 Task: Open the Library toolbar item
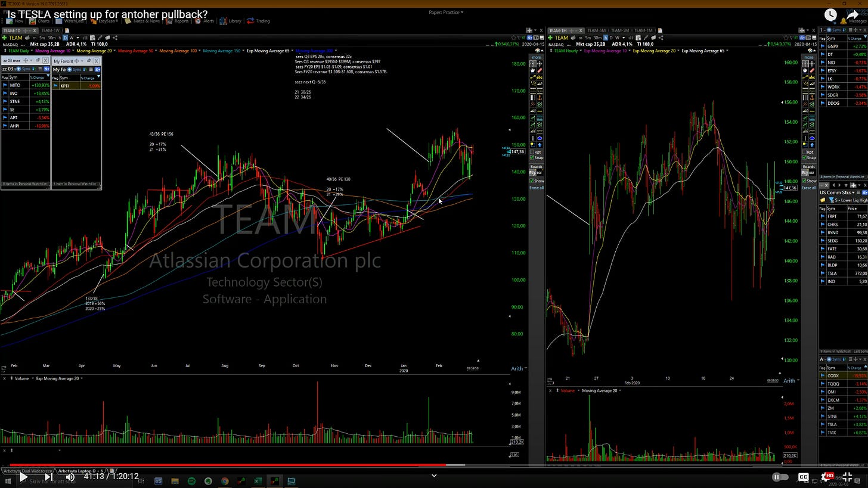[230, 21]
